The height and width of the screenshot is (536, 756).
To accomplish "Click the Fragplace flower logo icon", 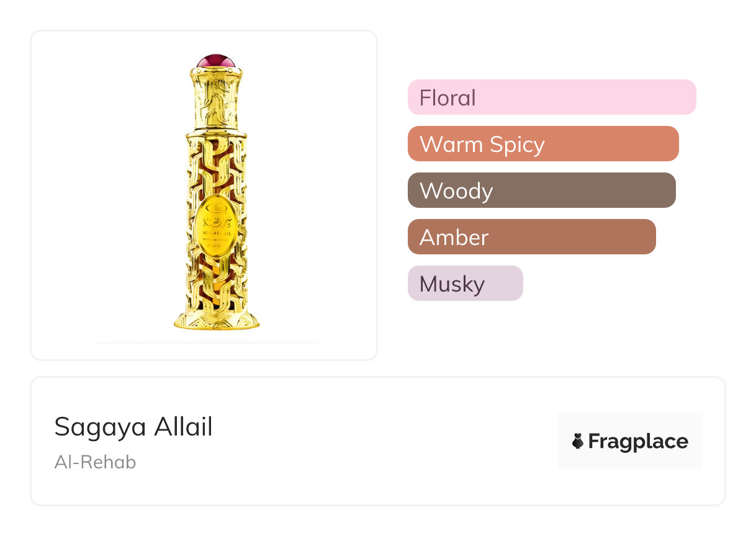I will coord(578,441).
